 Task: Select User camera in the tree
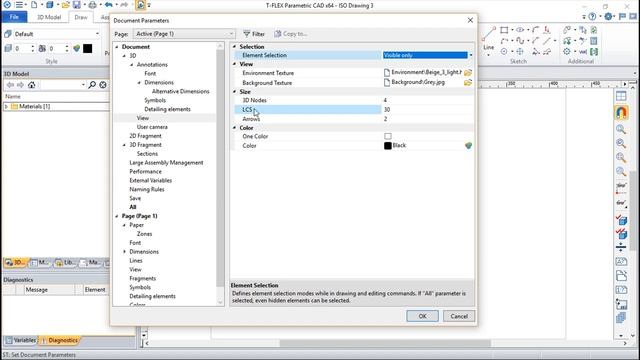coord(152,127)
